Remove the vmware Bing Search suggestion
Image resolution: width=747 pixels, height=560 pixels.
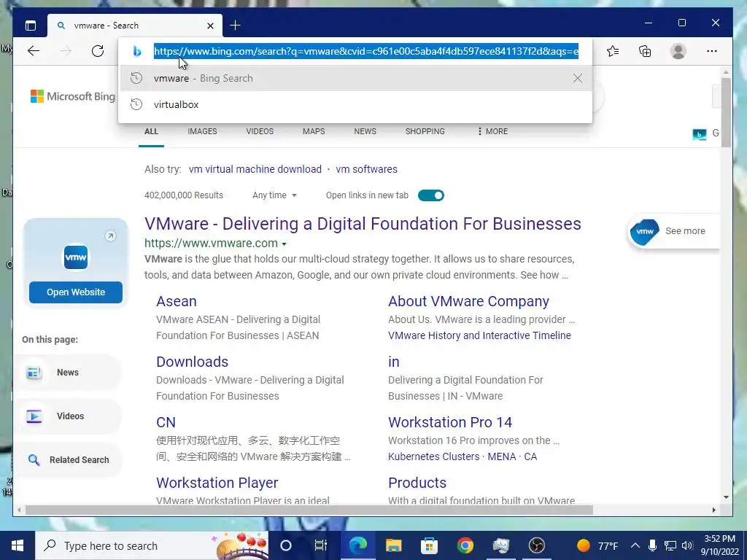[x=578, y=78]
